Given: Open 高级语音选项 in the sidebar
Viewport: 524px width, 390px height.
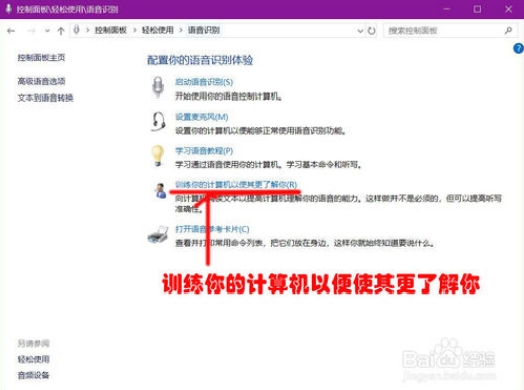Looking at the screenshot, I should pos(41,81).
